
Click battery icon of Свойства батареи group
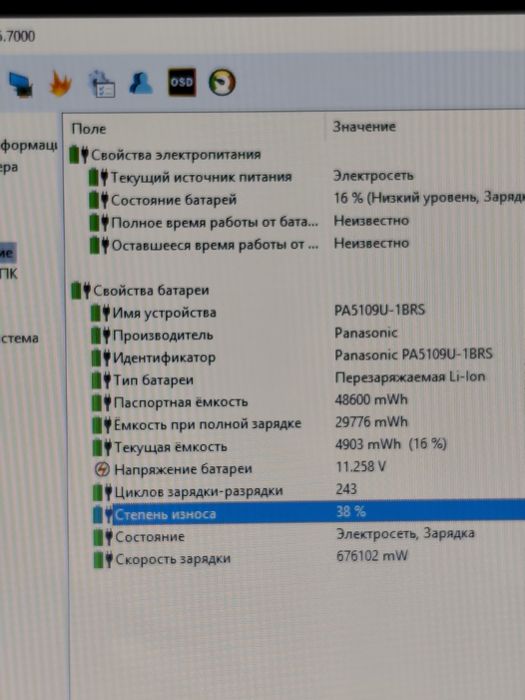[x=81, y=291]
